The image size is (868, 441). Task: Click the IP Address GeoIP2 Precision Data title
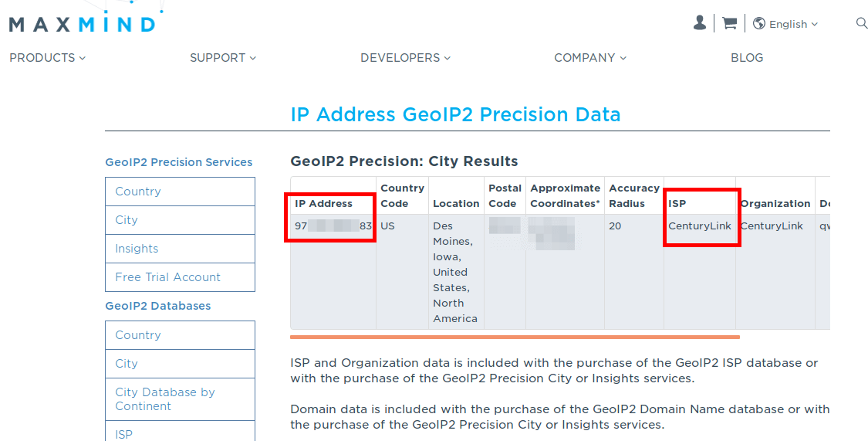(455, 114)
